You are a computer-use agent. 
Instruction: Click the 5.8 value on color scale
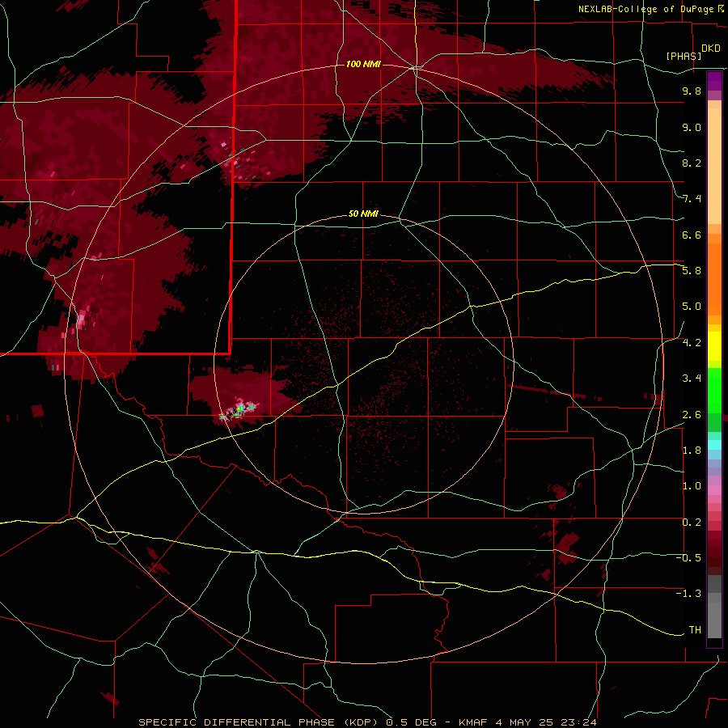point(692,271)
